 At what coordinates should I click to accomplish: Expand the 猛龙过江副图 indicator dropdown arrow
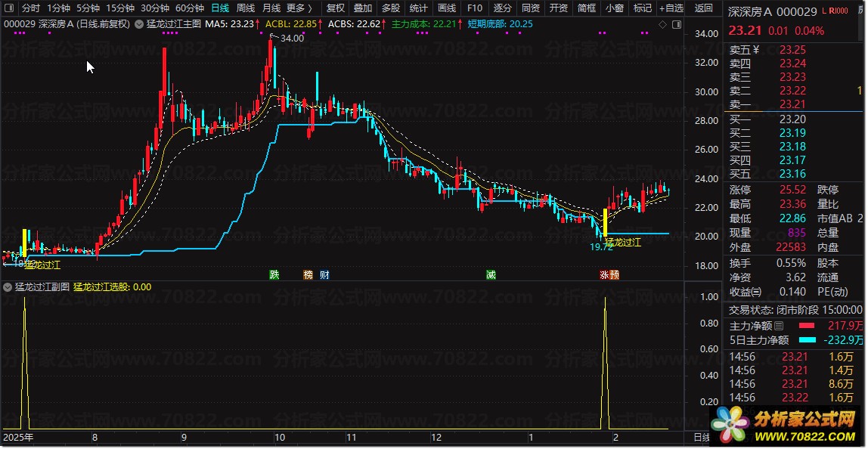[8, 286]
